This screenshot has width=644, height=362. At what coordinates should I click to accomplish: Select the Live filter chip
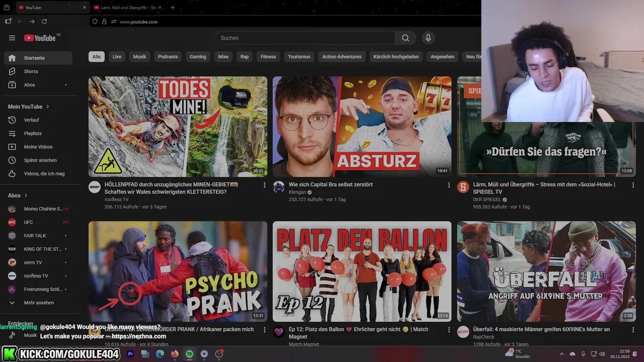coord(117,57)
